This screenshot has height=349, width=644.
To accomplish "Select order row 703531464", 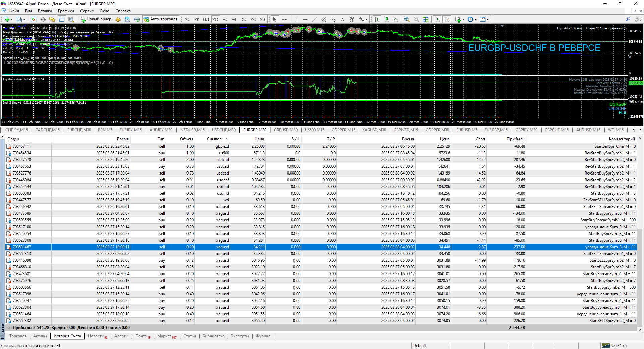I will pyautogui.click(x=22, y=314).
